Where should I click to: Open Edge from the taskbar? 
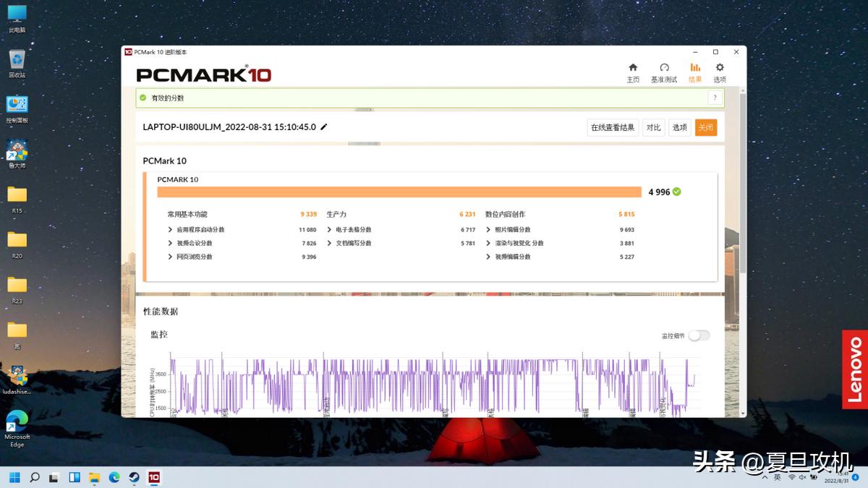click(114, 477)
